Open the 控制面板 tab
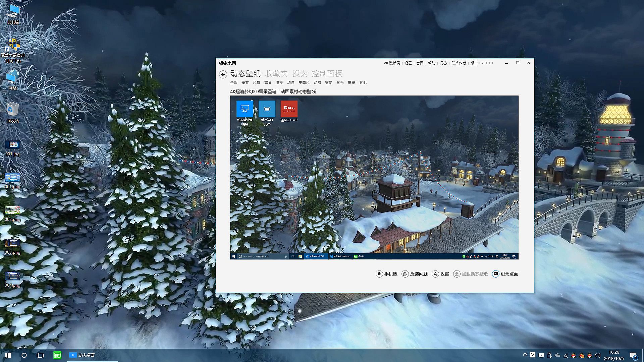The height and width of the screenshot is (362, 644). [327, 74]
